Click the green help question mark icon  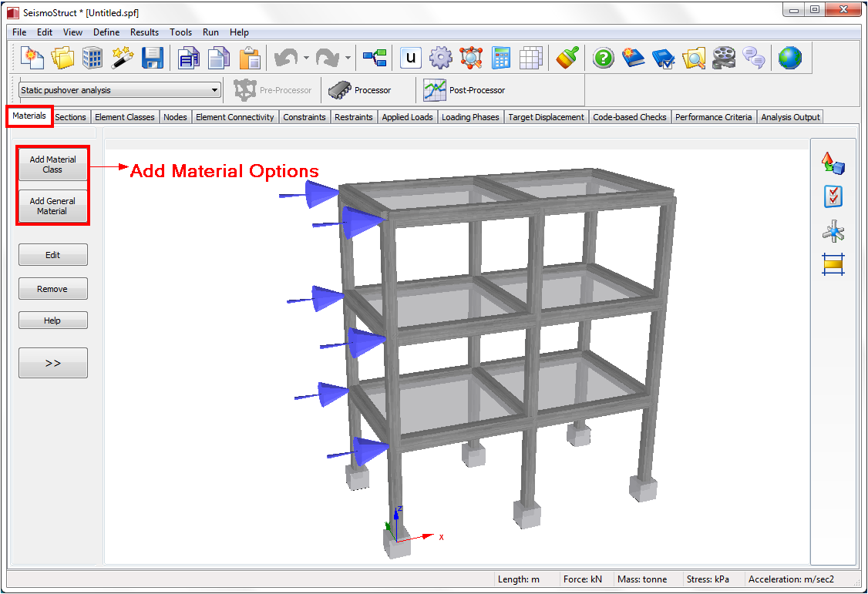603,58
